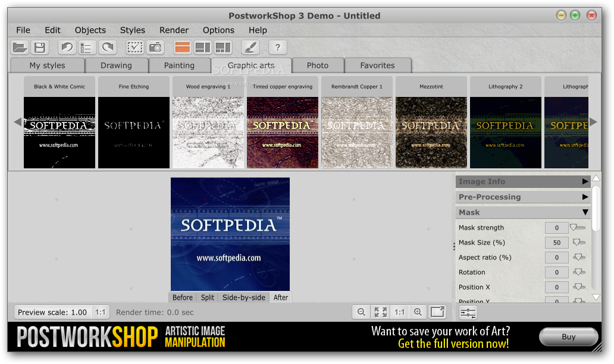Redo with the curved-arrow toolbar icon
This screenshot has height=364, width=614.
click(107, 48)
